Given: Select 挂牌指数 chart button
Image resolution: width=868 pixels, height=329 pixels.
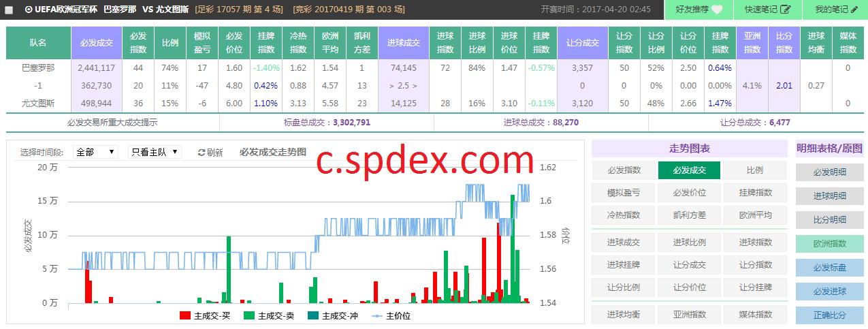Looking at the screenshot, I should pyautogui.click(x=754, y=193).
